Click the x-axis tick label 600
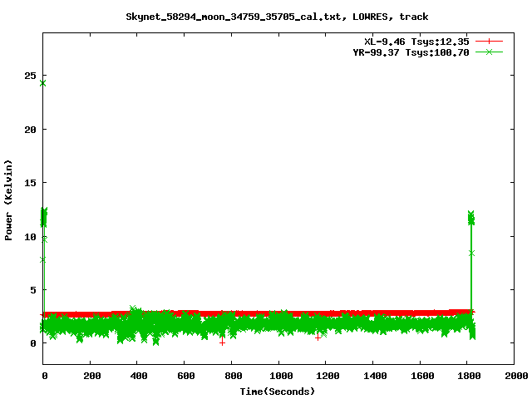Screen dimensions: 532x399 pos(186,376)
